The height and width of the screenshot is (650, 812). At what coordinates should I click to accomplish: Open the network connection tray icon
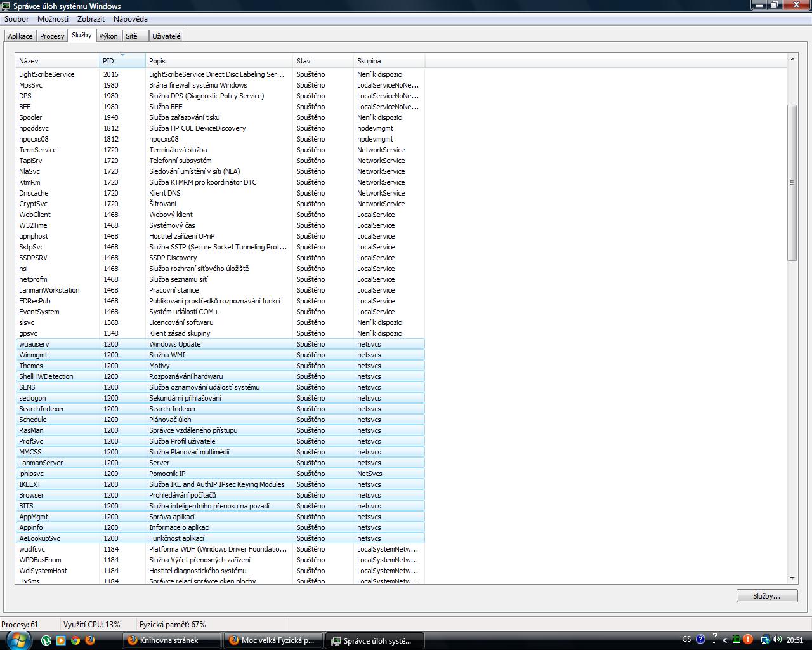pos(765,640)
